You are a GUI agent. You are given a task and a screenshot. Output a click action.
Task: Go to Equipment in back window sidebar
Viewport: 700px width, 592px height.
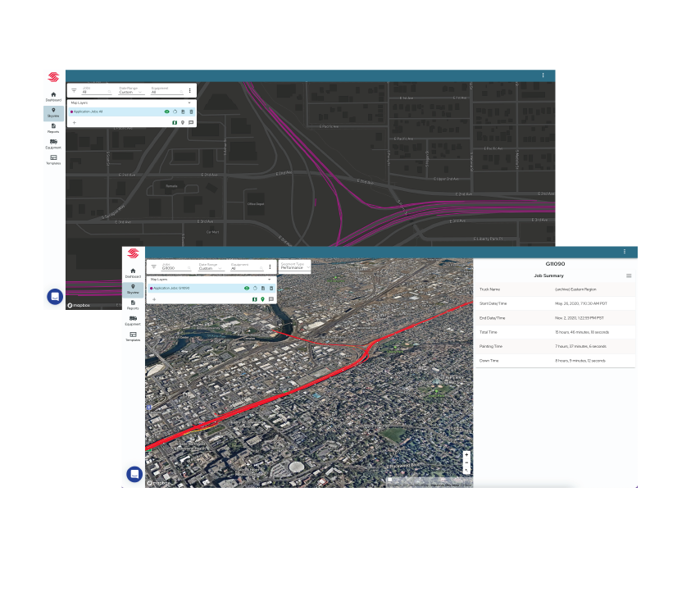pos(53,143)
